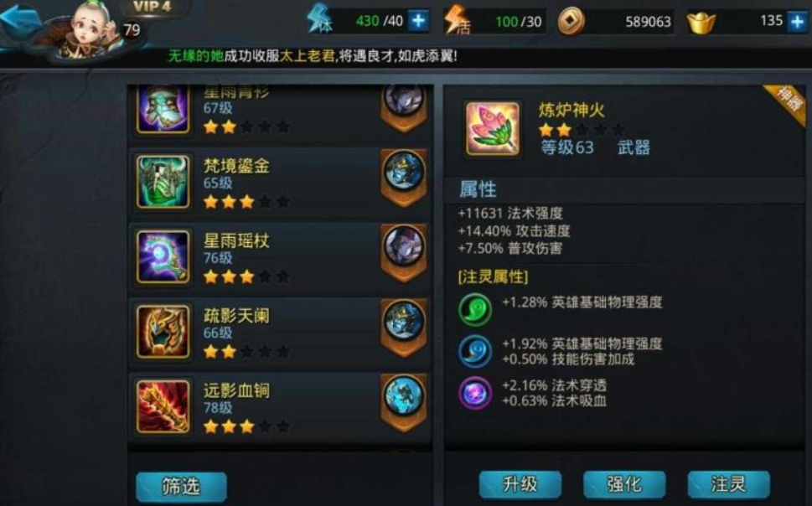Select the copper coin currency icon

[x=572, y=22]
